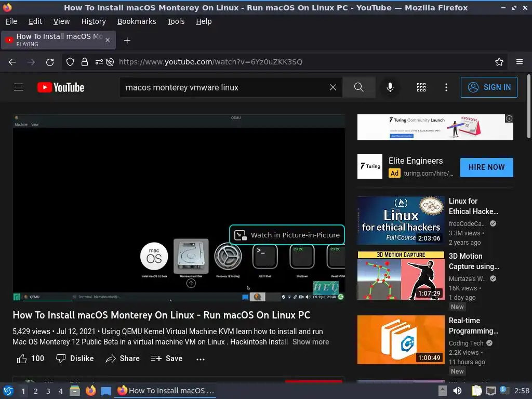Image resolution: width=532 pixels, height=399 pixels.
Task: Click the site security padlock icon
Action: pos(85,62)
